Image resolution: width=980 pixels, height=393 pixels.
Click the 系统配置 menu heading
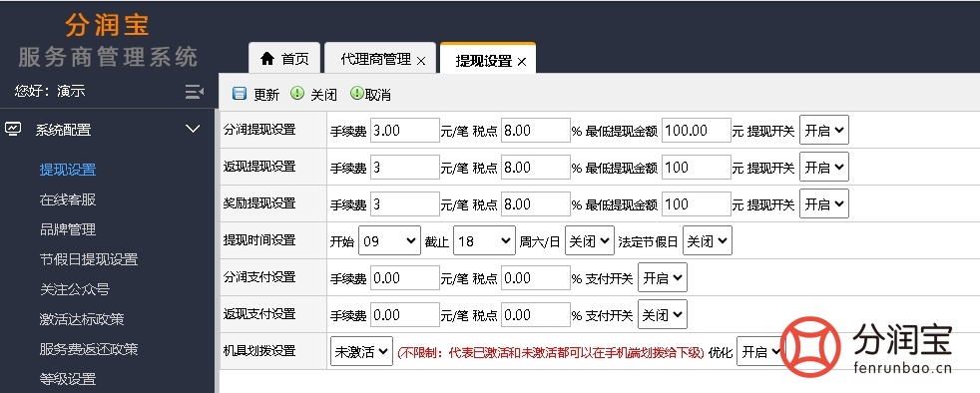point(63,130)
